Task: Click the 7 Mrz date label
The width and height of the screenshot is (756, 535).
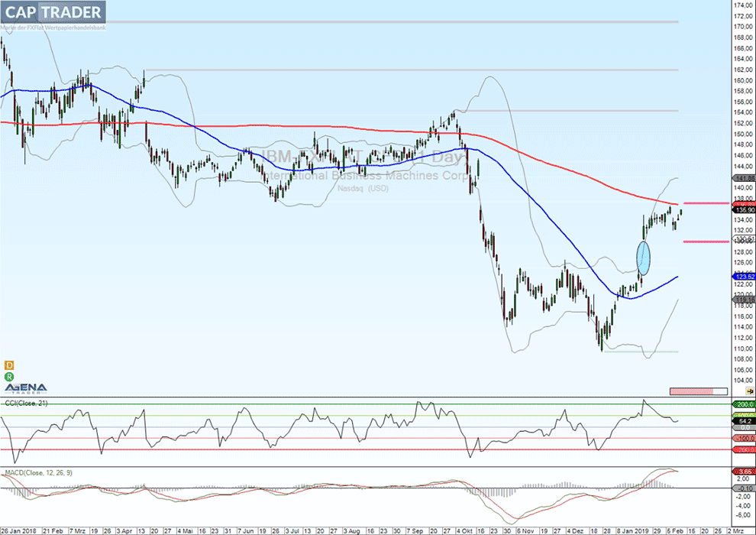Action: 78,530
